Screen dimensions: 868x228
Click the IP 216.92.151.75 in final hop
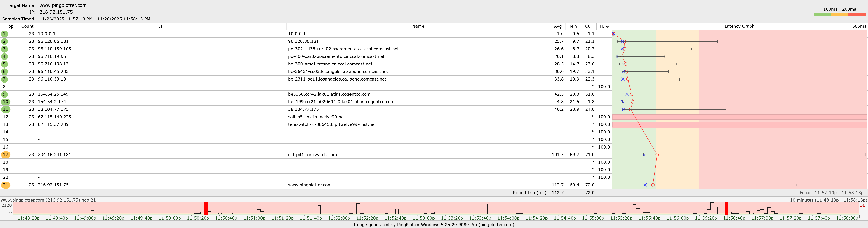(x=53, y=185)
